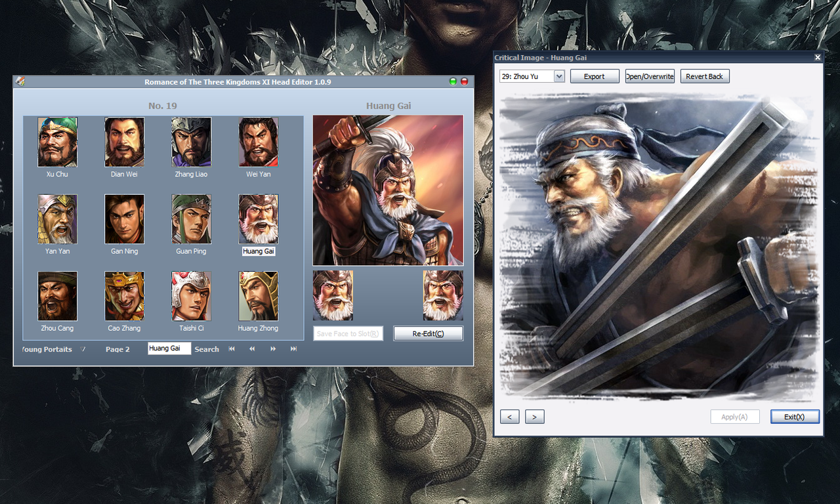
Task: Jump to last page of portraits
Action: point(293,349)
